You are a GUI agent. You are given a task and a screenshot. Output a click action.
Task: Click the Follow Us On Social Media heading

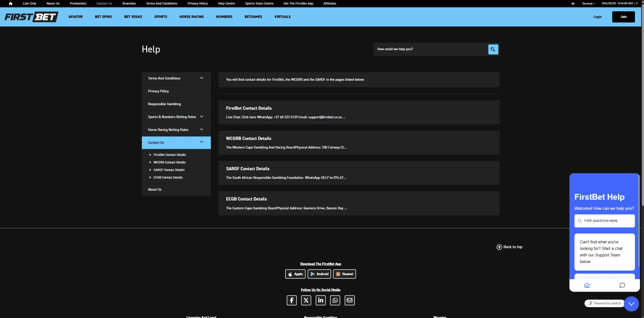tap(321, 290)
